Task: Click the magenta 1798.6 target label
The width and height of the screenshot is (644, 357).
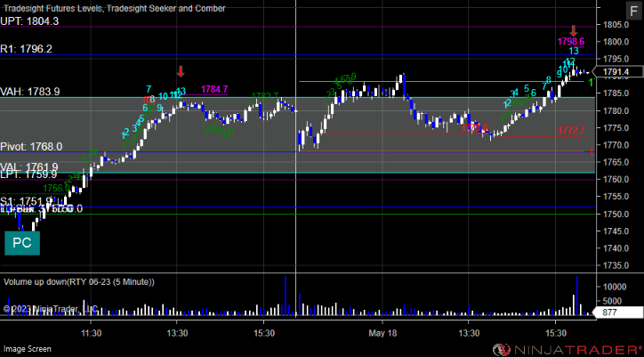Action: pos(571,42)
